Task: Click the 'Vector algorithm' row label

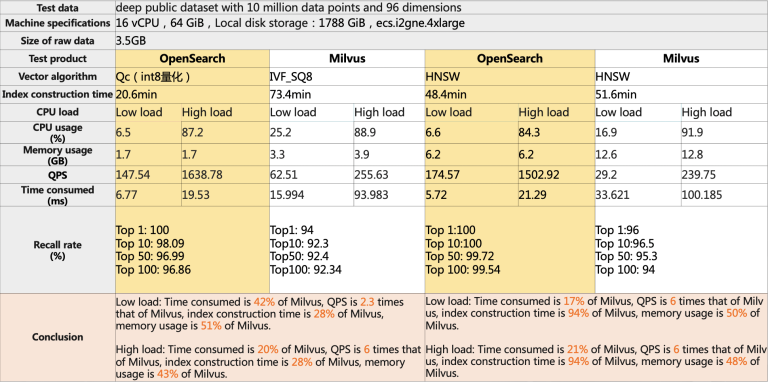Action: click(58, 77)
